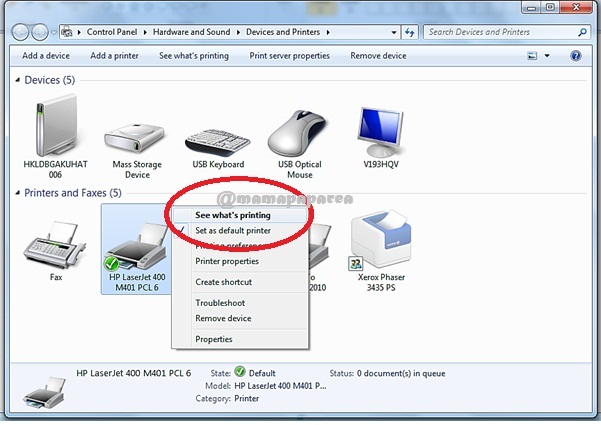This screenshot has width=601, height=425.
Task: Select the HP LaserJet 400 M401 printer icon
Action: click(x=136, y=246)
